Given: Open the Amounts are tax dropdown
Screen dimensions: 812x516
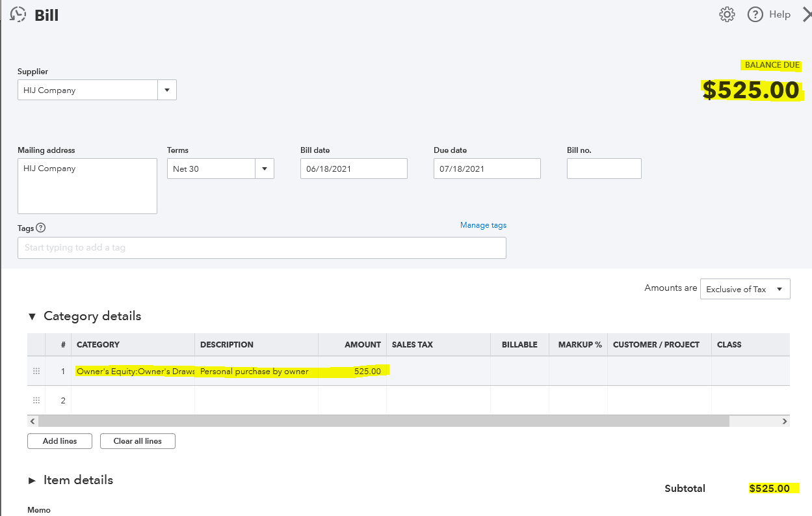Looking at the screenshot, I should click(744, 290).
